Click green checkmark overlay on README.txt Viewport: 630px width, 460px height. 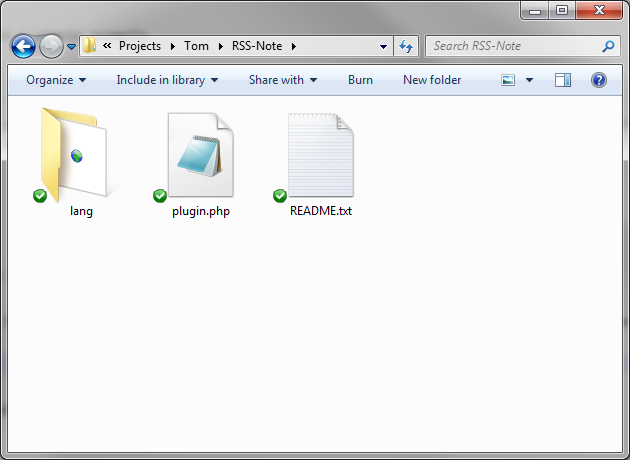pos(280,196)
